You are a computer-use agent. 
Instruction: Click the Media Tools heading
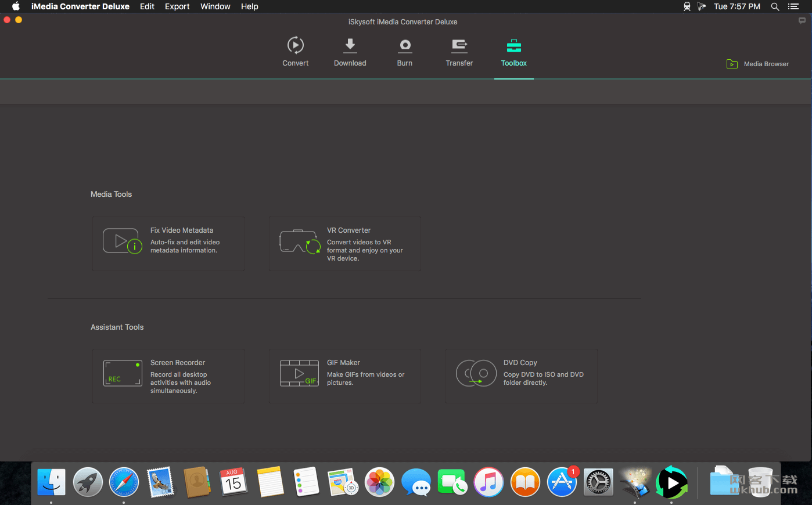(111, 194)
